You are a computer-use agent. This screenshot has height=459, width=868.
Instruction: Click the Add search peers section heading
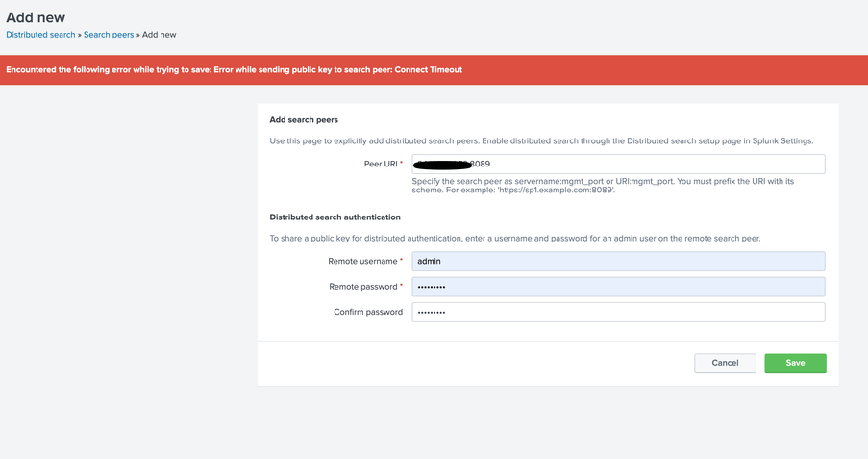tap(304, 120)
